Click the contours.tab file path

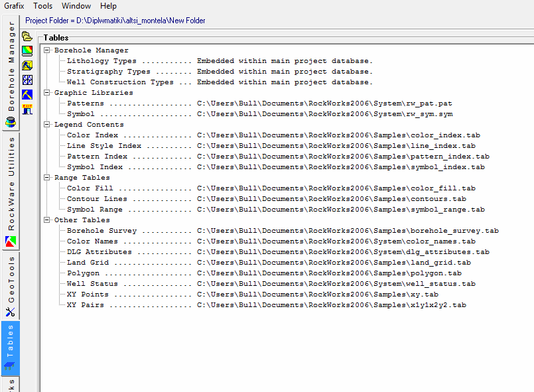coord(332,198)
